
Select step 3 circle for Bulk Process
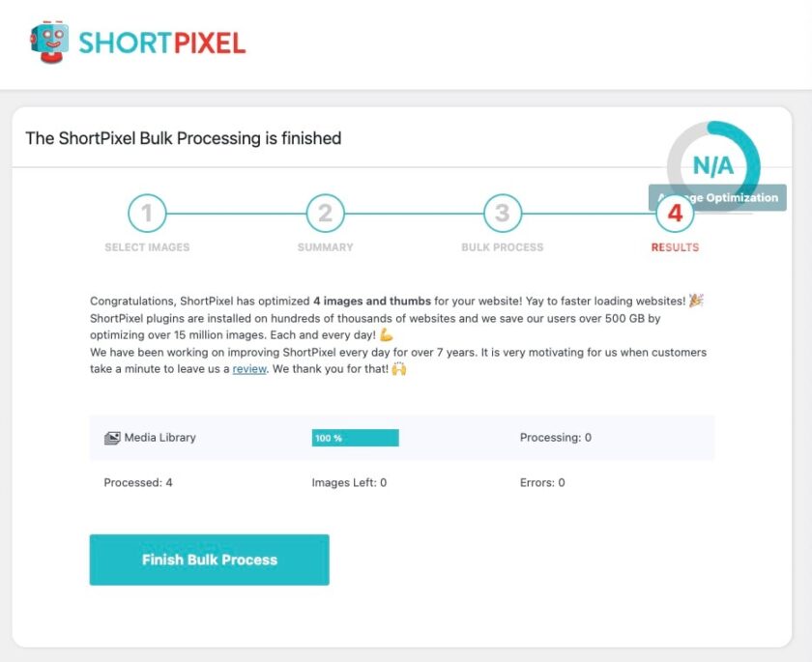502,214
